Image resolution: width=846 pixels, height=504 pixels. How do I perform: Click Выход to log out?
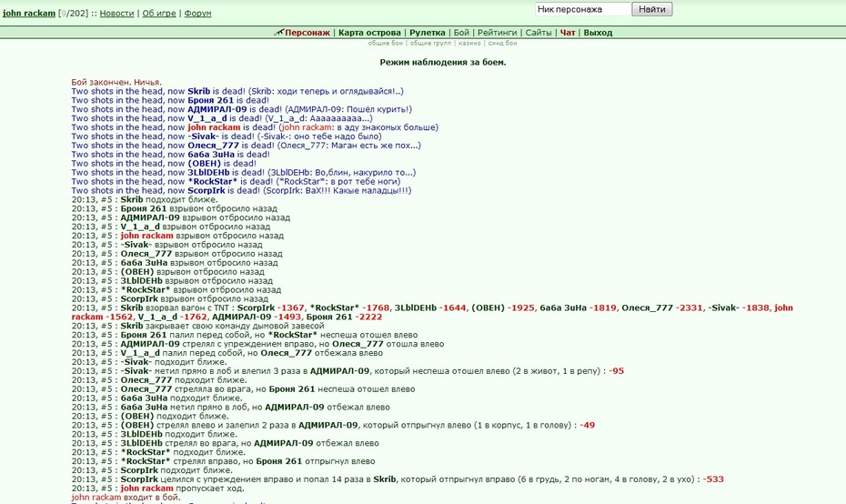pos(598,33)
